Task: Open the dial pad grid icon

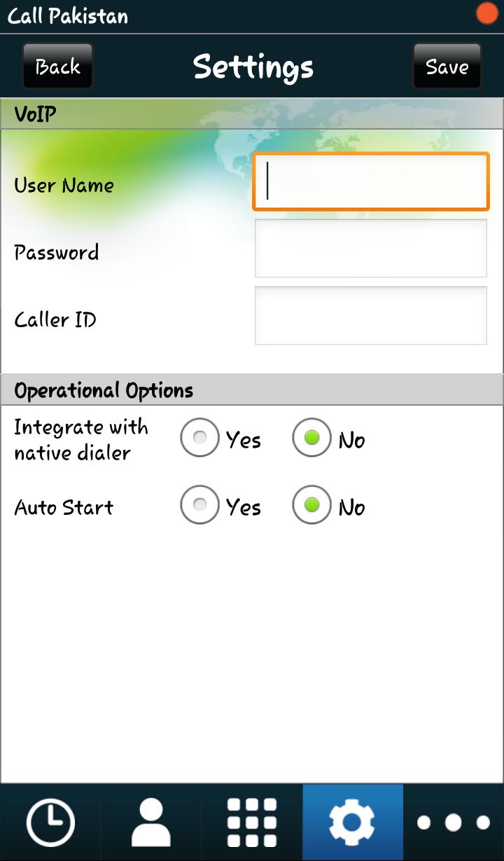Action: (252, 822)
